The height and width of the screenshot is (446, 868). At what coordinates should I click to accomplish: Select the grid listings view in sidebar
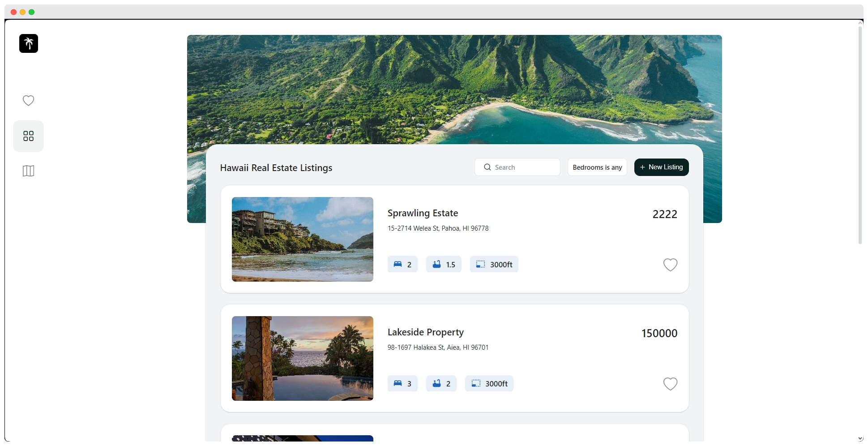click(29, 136)
